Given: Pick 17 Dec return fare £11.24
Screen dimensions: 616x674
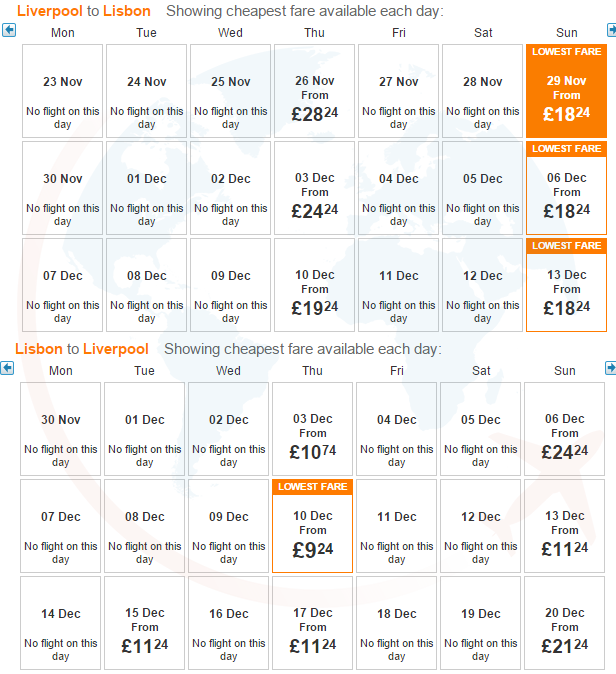Looking at the screenshot, I should 313,623.
